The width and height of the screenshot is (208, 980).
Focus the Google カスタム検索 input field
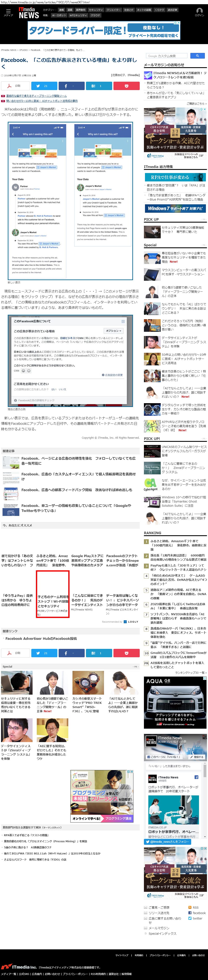(167, 56)
